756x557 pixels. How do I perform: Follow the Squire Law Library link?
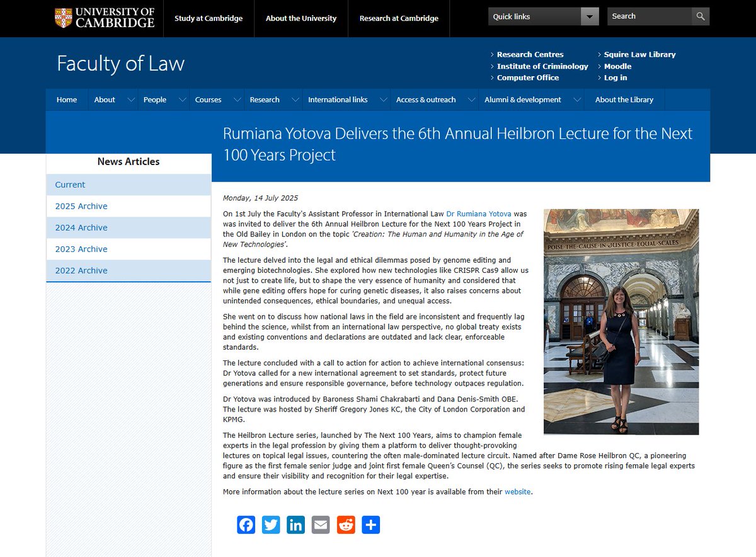coord(639,55)
